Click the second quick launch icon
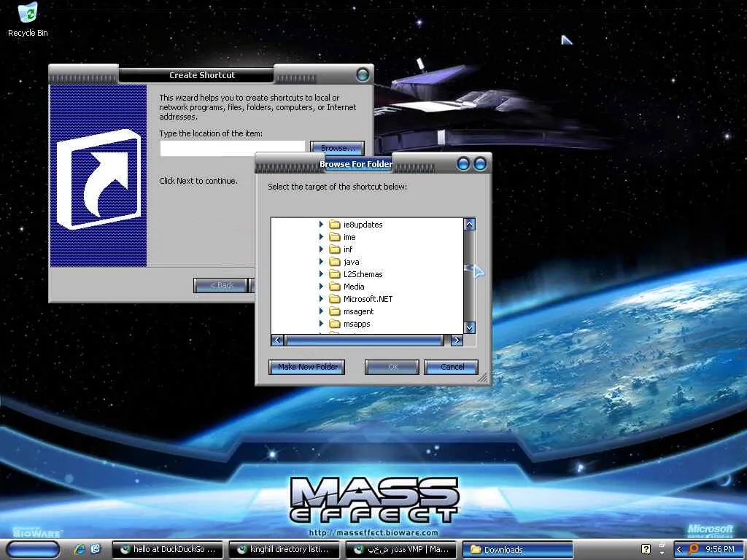This screenshot has height=560, width=747. pyautogui.click(x=96, y=549)
